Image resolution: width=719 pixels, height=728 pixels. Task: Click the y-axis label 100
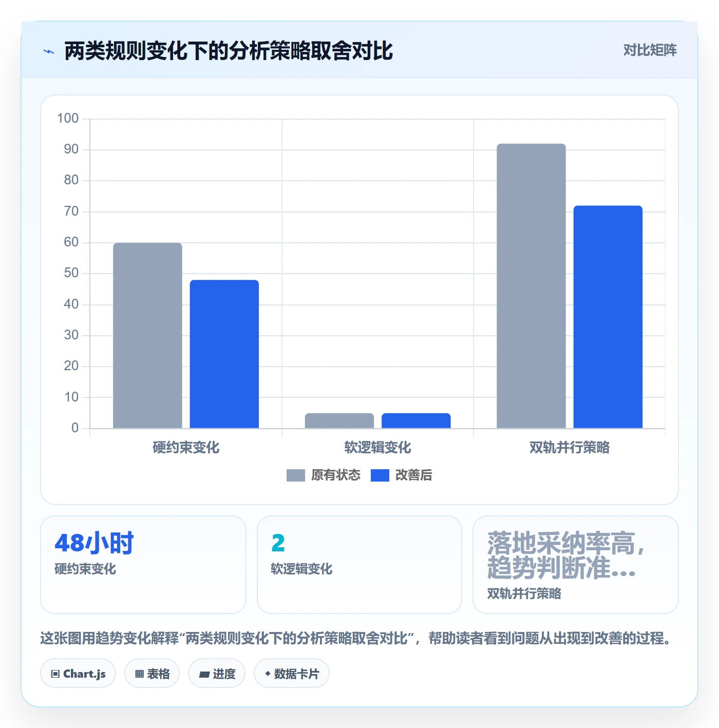(68, 119)
